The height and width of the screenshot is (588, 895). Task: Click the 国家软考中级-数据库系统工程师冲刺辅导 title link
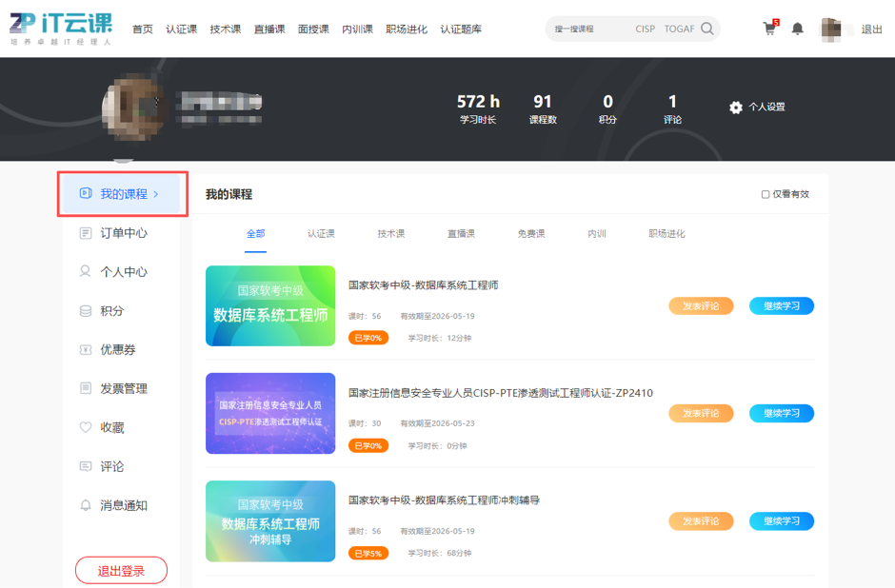(x=444, y=500)
